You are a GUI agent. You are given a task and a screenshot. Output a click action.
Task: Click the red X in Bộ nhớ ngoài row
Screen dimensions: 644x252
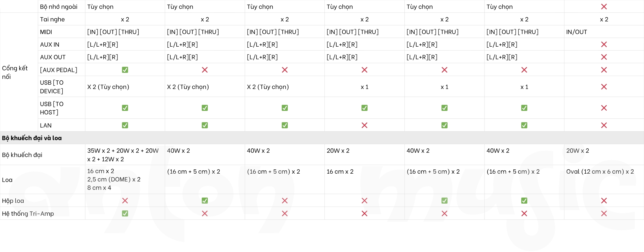click(x=604, y=7)
